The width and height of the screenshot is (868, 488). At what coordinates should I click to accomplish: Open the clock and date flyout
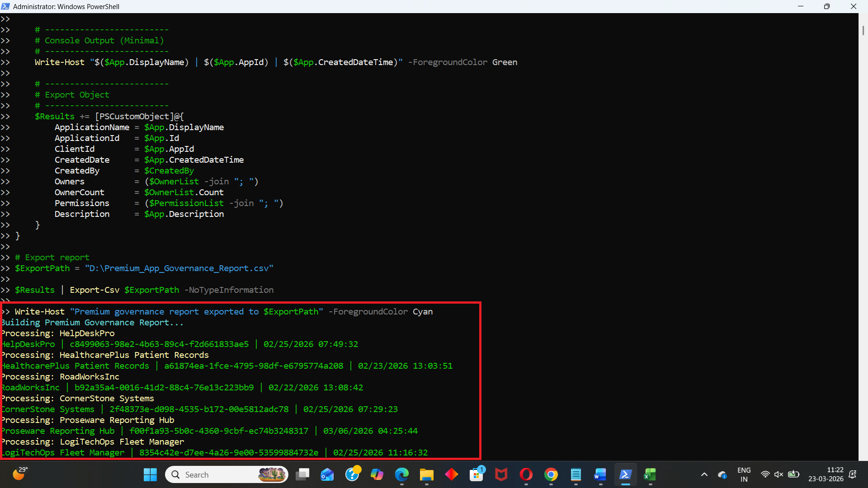click(x=826, y=474)
